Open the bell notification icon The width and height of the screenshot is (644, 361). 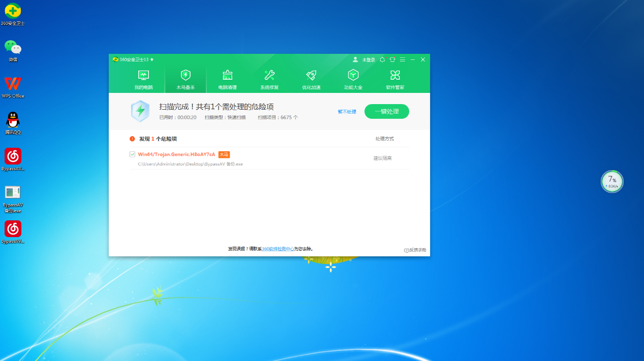[x=382, y=59]
